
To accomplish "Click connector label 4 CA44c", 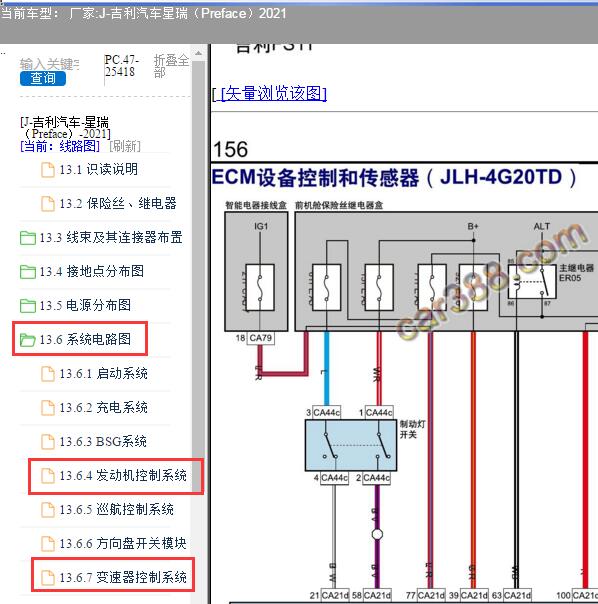I will pos(331,478).
